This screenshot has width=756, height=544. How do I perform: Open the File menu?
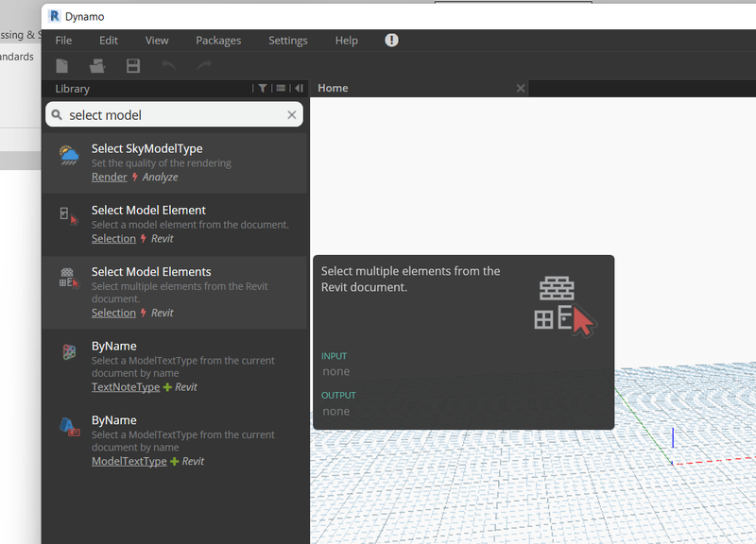(x=63, y=41)
